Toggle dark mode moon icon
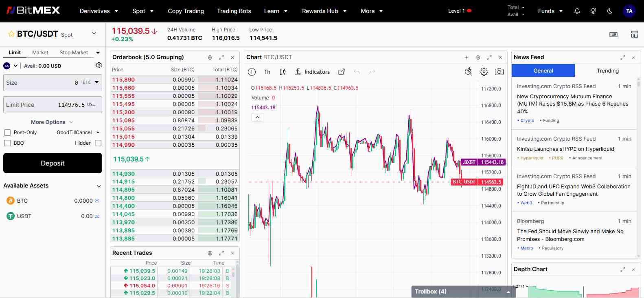The width and height of the screenshot is (644, 298). tap(609, 11)
